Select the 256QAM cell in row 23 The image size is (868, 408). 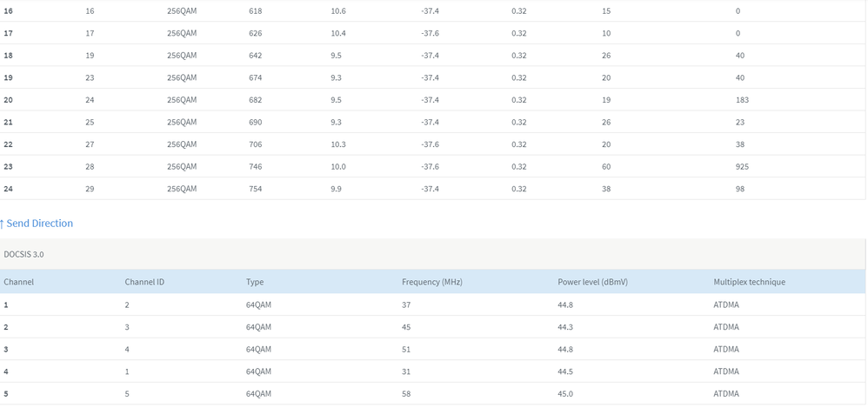181,166
